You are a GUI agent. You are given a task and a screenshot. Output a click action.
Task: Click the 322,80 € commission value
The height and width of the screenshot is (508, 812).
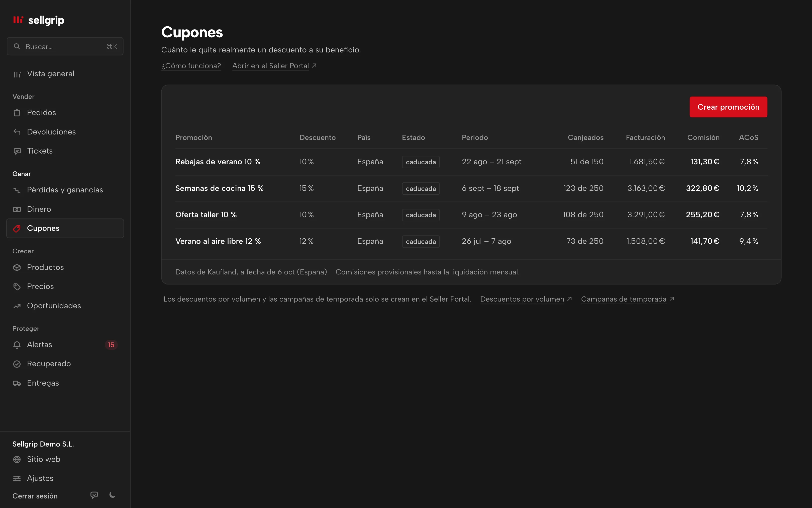[703, 188]
